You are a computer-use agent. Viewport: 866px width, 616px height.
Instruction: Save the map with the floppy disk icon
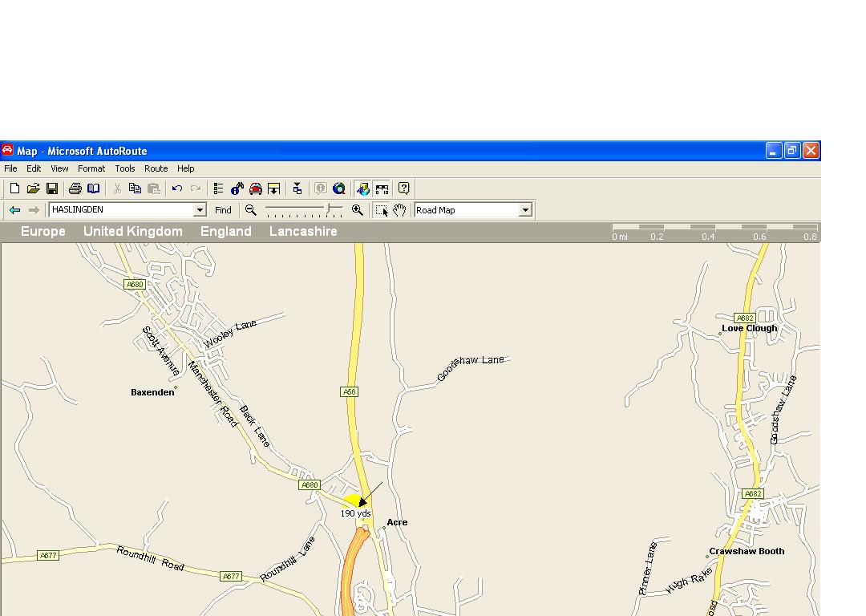[x=52, y=188]
